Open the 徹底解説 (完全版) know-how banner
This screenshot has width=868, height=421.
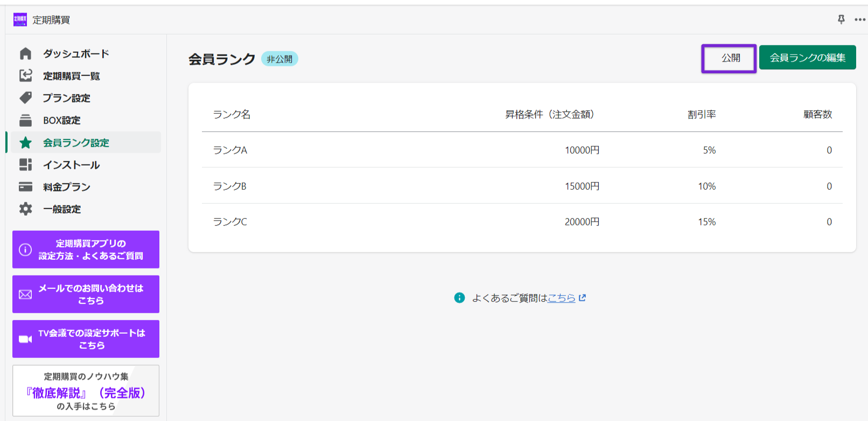pyautogui.click(x=86, y=391)
